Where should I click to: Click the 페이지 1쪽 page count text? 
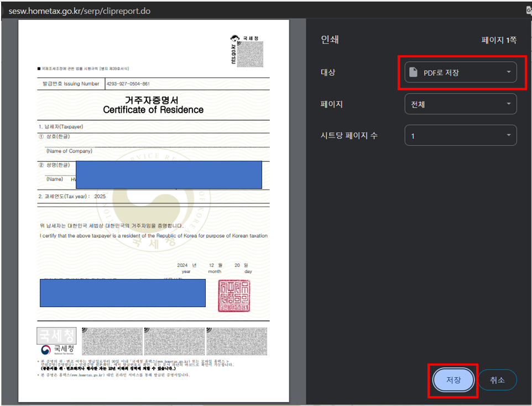[x=499, y=40]
